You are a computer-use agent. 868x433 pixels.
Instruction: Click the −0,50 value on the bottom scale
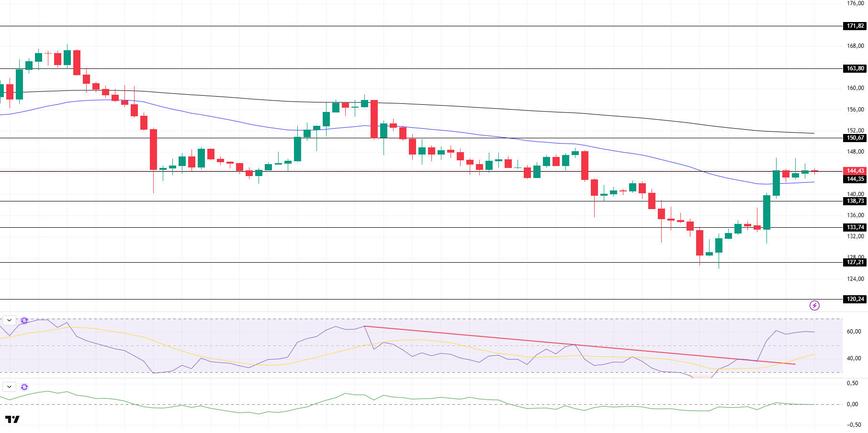click(854, 425)
